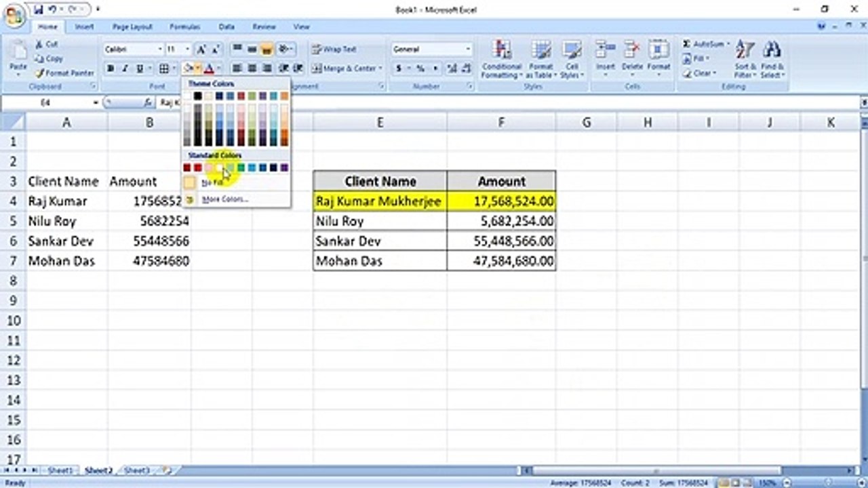Image resolution: width=868 pixels, height=488 pixels.
Task: Toggle Align Text Right
Action: (x=267, y=68)
